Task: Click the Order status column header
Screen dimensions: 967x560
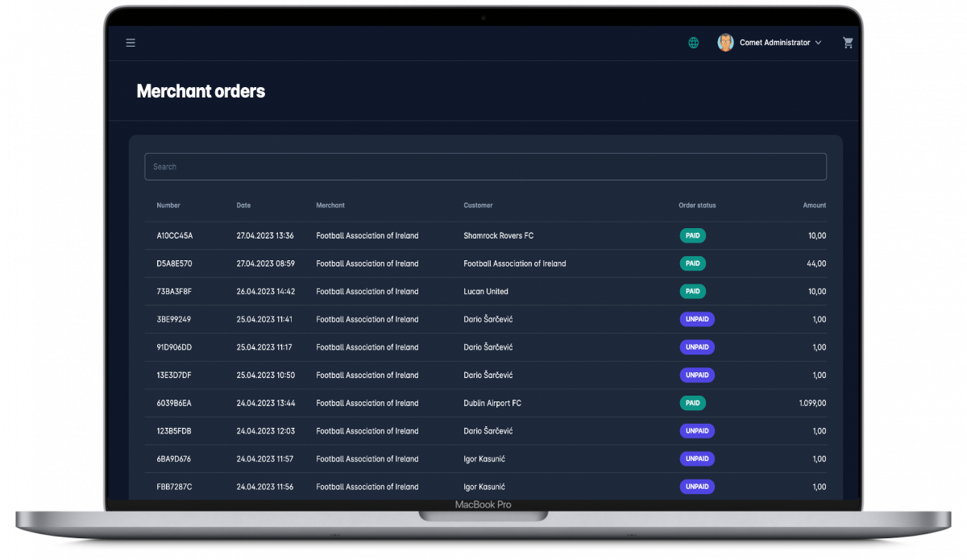Action: tap(696, 205)
